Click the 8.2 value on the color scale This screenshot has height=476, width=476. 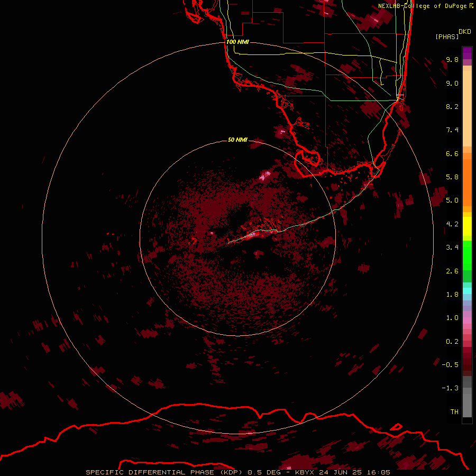(x=452, y=106)
